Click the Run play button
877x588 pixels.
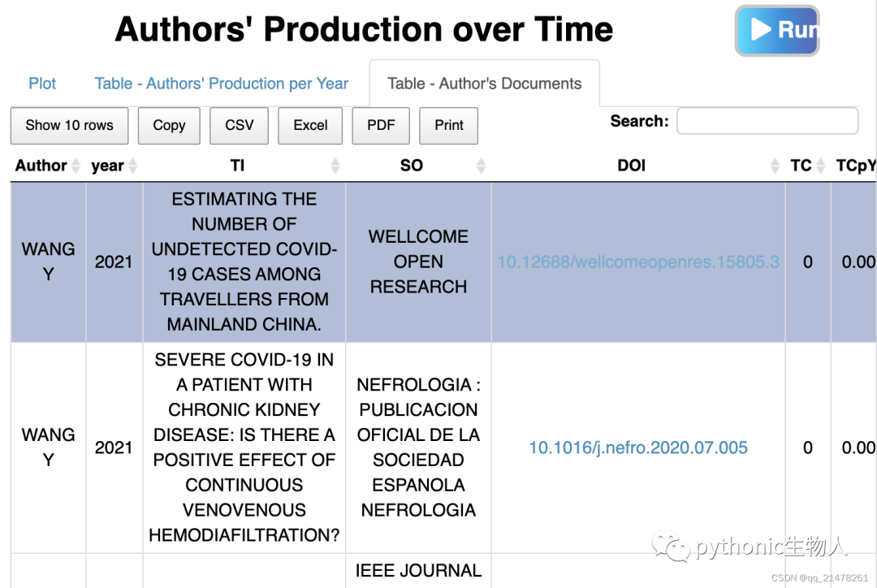[x=776, y=31]
